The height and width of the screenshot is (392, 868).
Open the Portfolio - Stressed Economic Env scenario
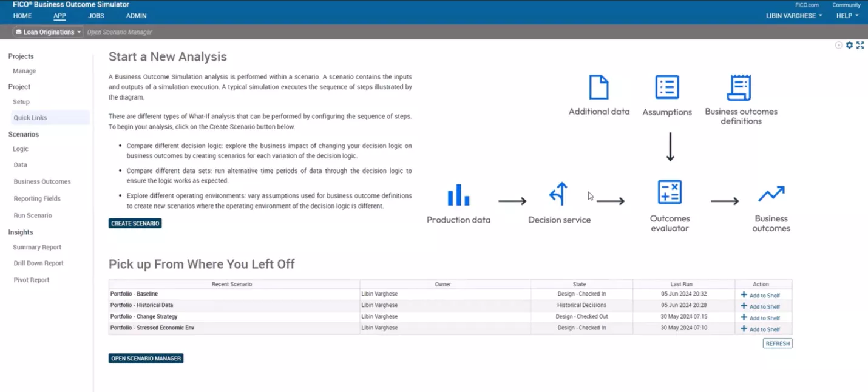click(x=152, y=328)
